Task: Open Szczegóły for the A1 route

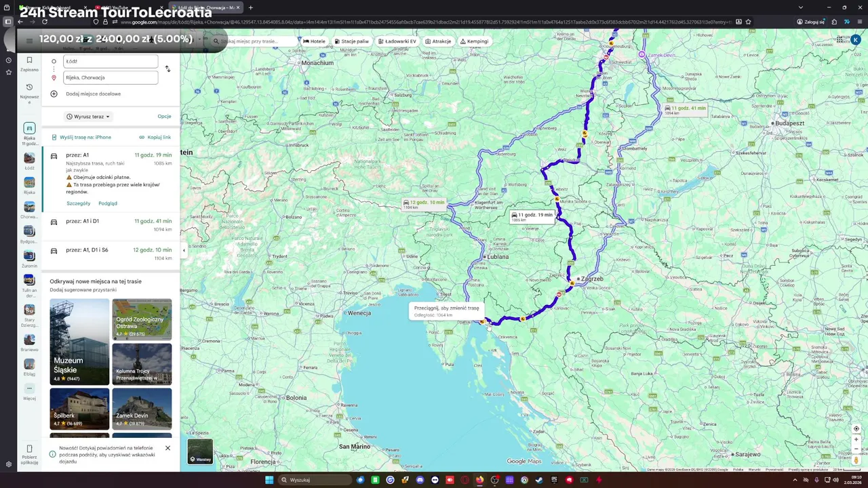Action: pos(78,203)
